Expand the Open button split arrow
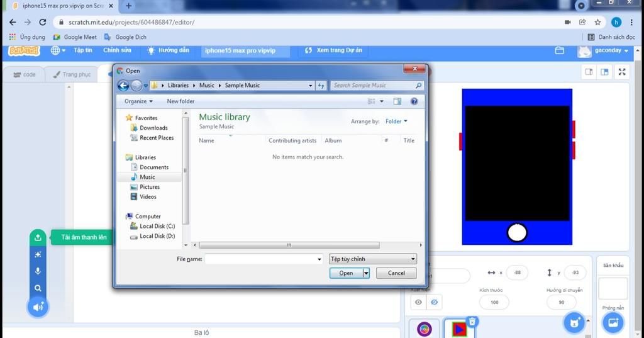The image size is (644, 338). 366,273
